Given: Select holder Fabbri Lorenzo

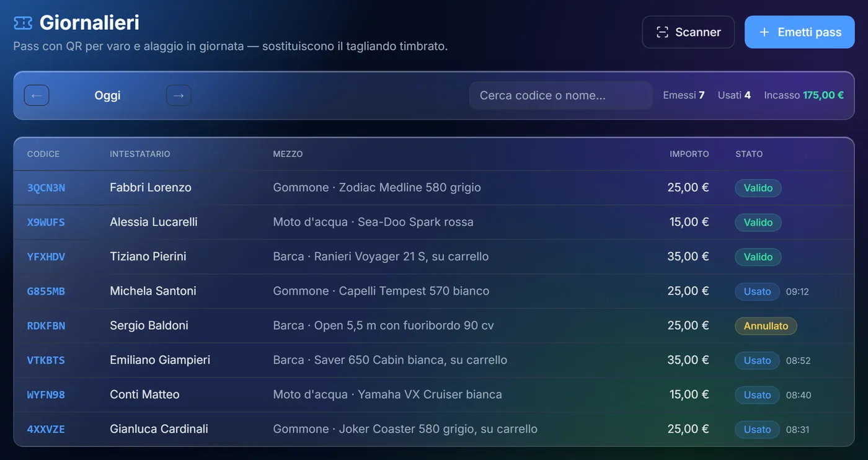Looking at the screenshot, I should click(151, 187).
